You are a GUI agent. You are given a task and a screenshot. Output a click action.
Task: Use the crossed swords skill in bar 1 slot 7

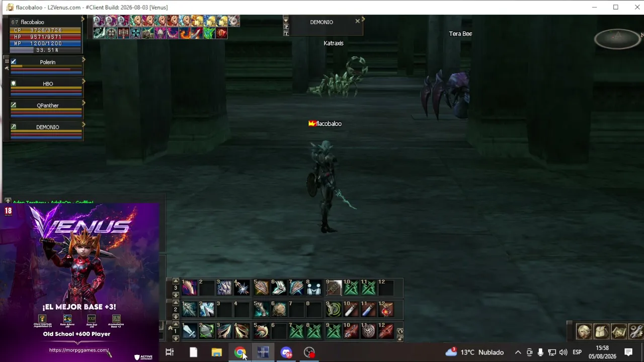pyautogui.click(x=296, y=331)
